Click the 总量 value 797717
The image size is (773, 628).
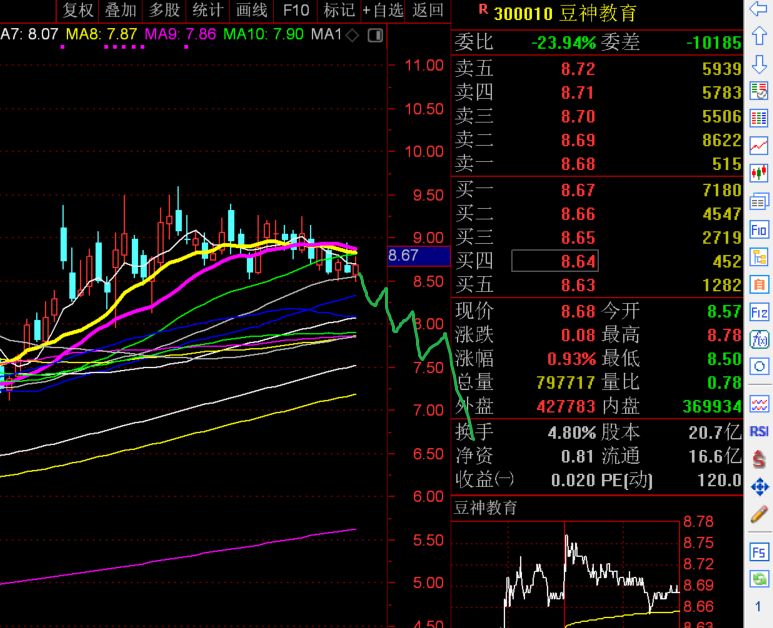coord(566,383)
